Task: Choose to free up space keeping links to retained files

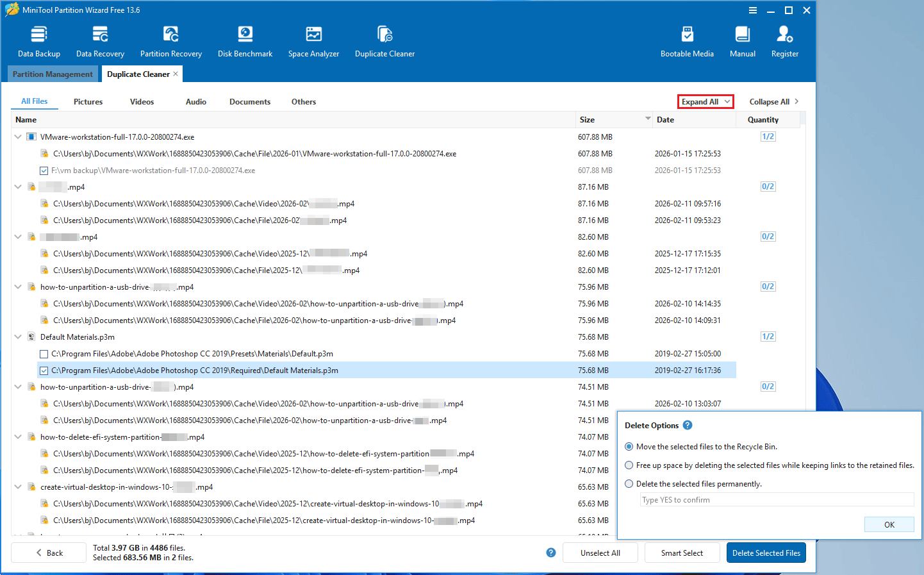Action: 629,465
